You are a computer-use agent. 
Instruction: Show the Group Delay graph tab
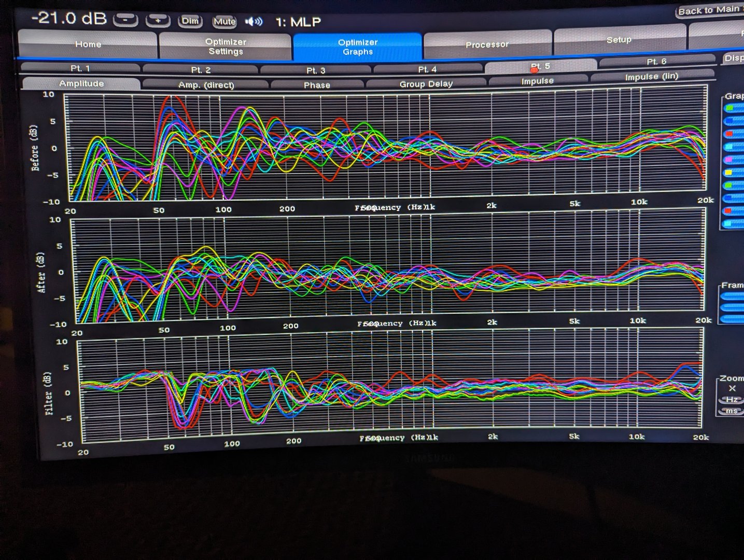pos(426,84)
